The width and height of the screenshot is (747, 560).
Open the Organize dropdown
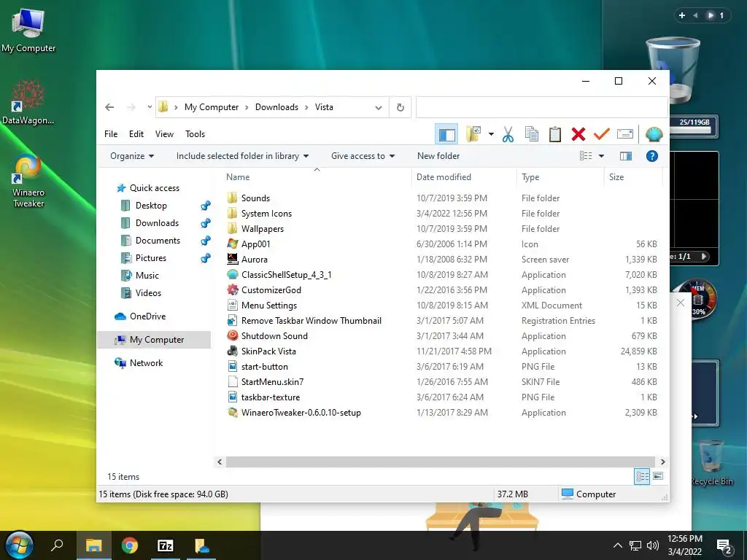click(132, 156)
